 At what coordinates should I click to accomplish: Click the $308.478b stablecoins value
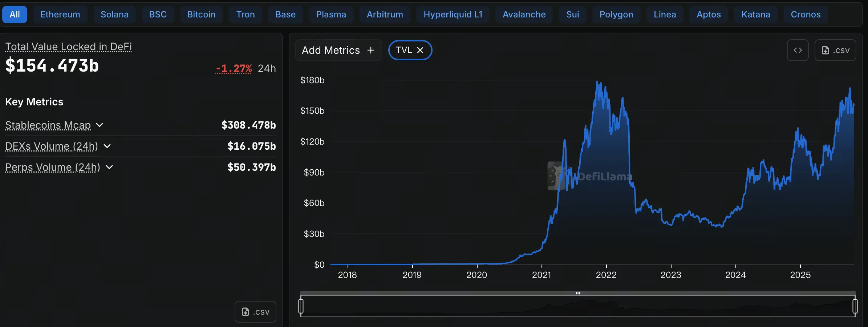(249, 125)
